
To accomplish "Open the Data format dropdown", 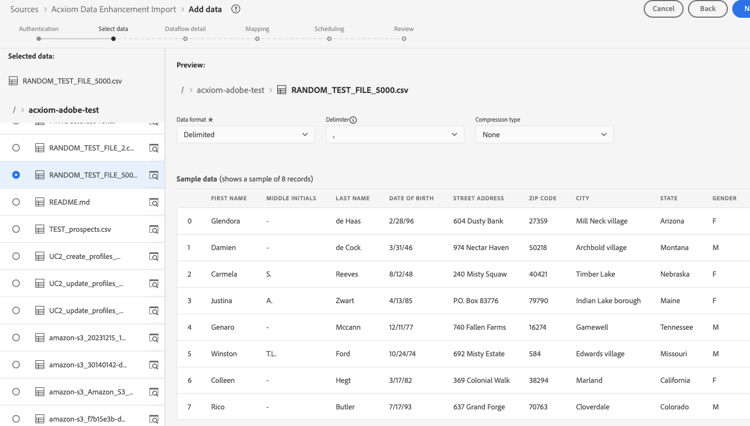I will coord(245,134).
